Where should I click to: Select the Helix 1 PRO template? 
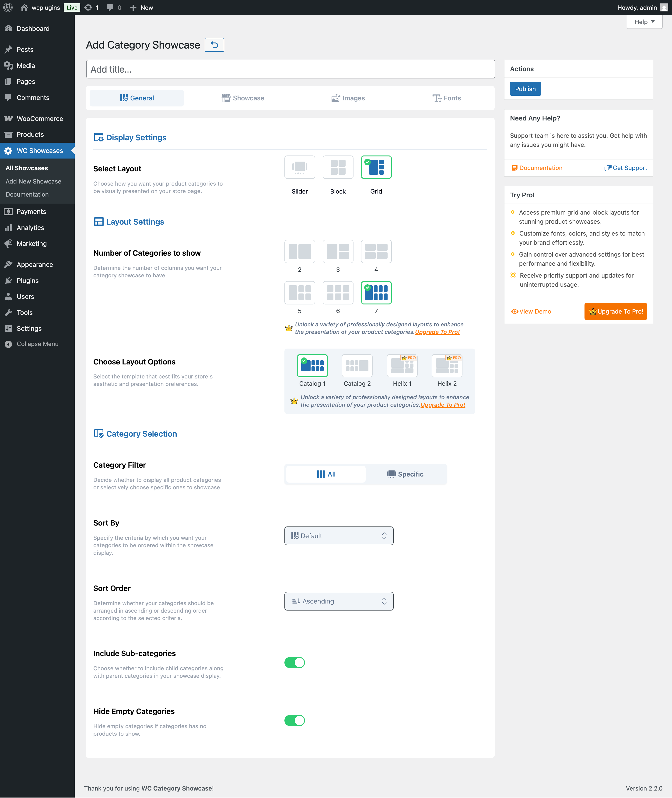(x=402, y=365)
